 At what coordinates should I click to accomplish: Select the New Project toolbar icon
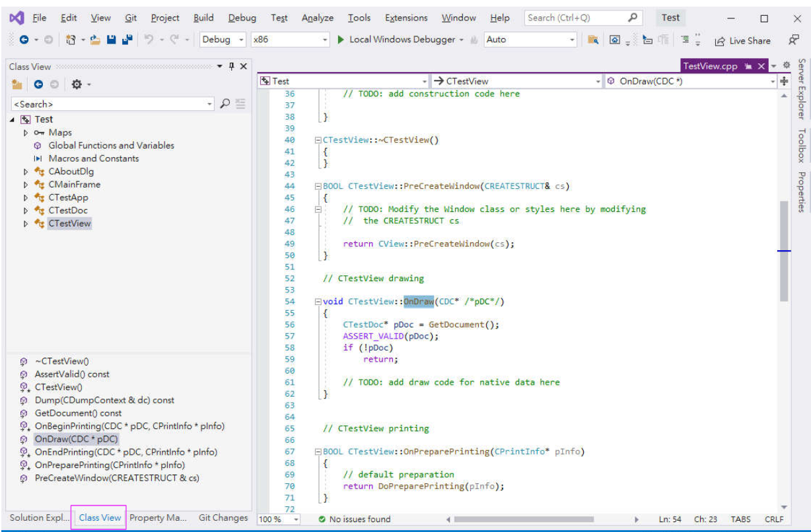coord(71,40)
